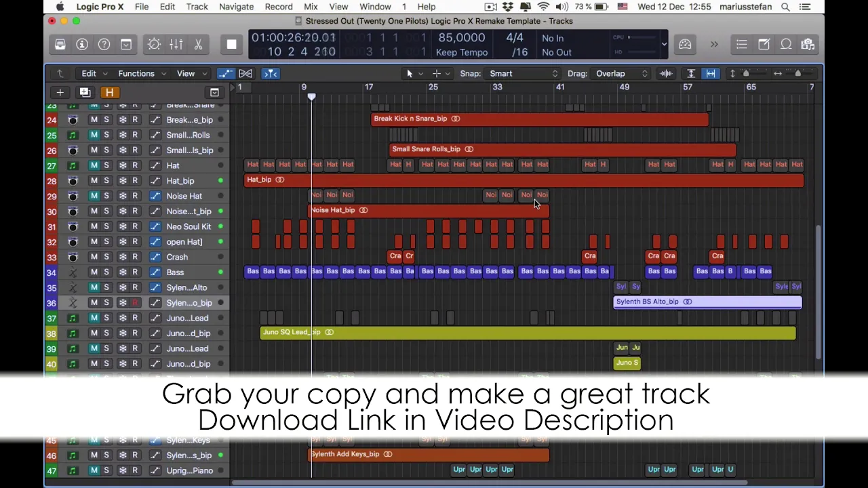Toggle automation button on Noise Hat track
This screenshot has height=488, width=868.
[x=155, y=196]
